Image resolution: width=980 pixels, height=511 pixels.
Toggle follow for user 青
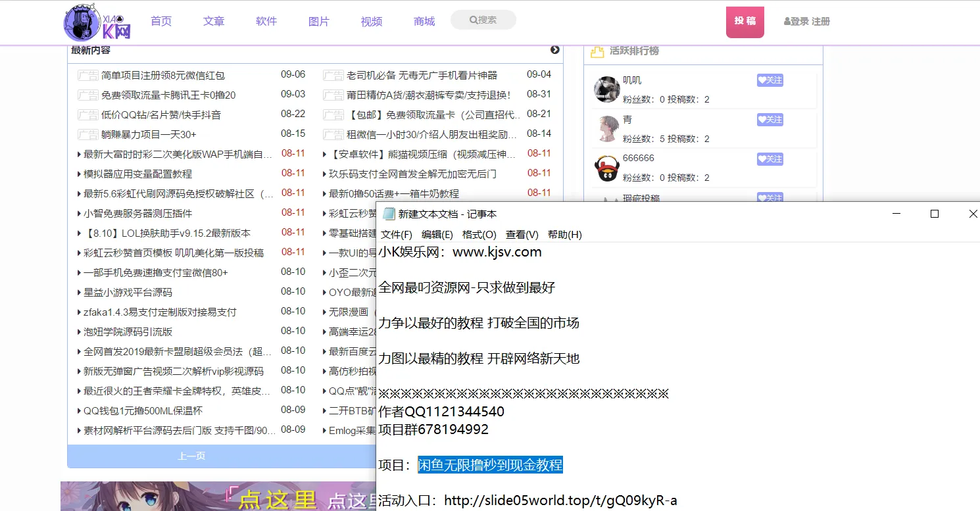[x=770, y=119]
